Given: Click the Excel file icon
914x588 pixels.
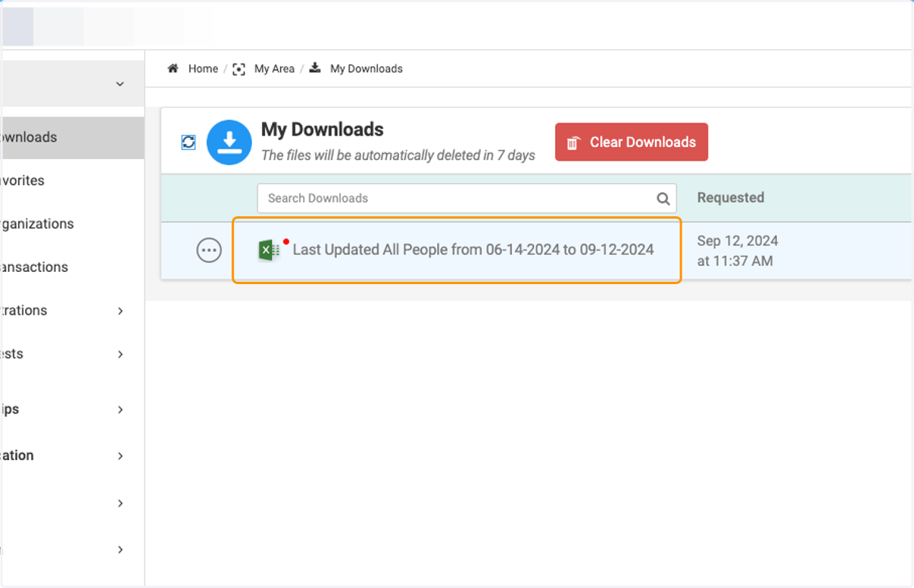Looking at the screenshot, I should coord(269,250).
